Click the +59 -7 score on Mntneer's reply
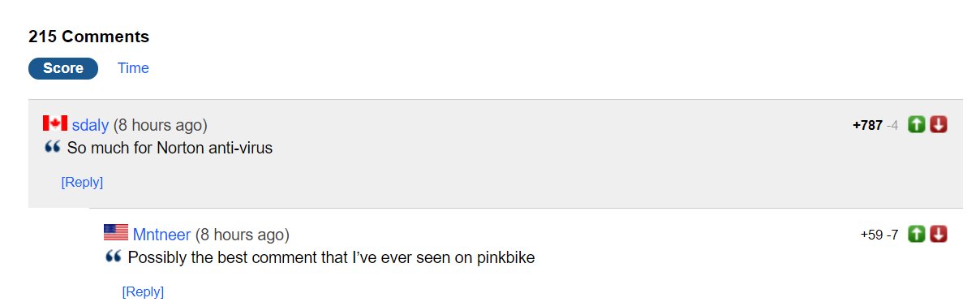The width and height of the screenshot is (980, 302). [x=879, y=235]
